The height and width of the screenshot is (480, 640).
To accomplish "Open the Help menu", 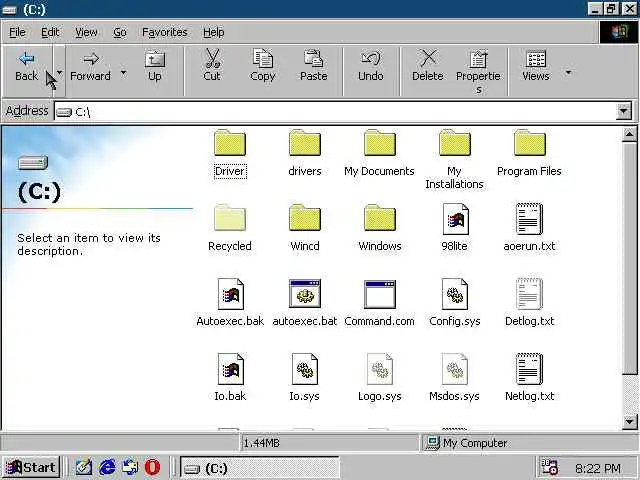I will [213, 32].
